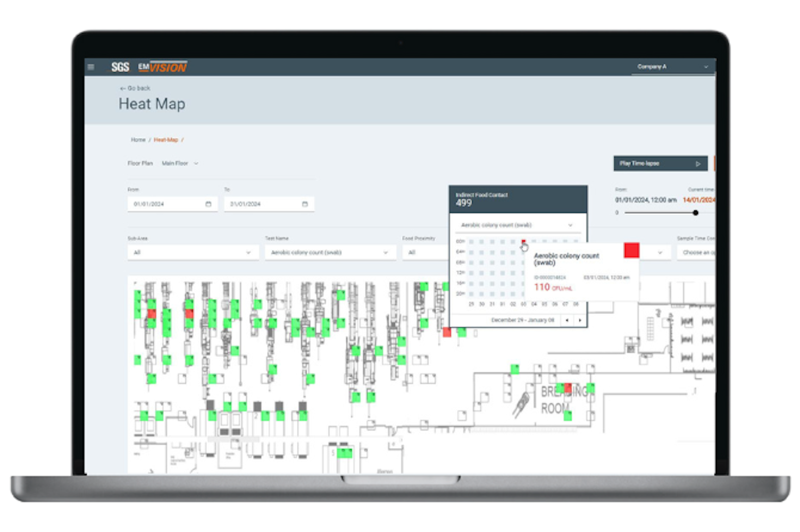This screenshot has width=800, height=532.
Task: Select the red sample marker in the Brewing Room
Action: 568,389
